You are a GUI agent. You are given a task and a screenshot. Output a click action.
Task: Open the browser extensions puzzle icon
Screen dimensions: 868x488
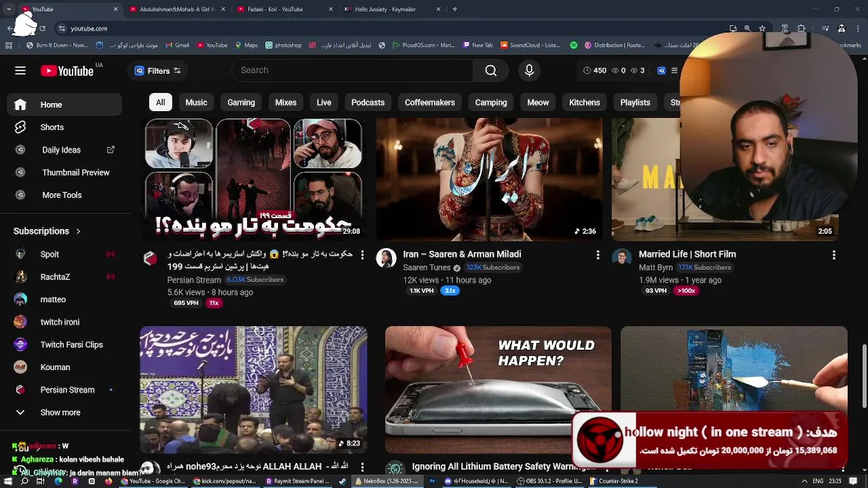802,28
